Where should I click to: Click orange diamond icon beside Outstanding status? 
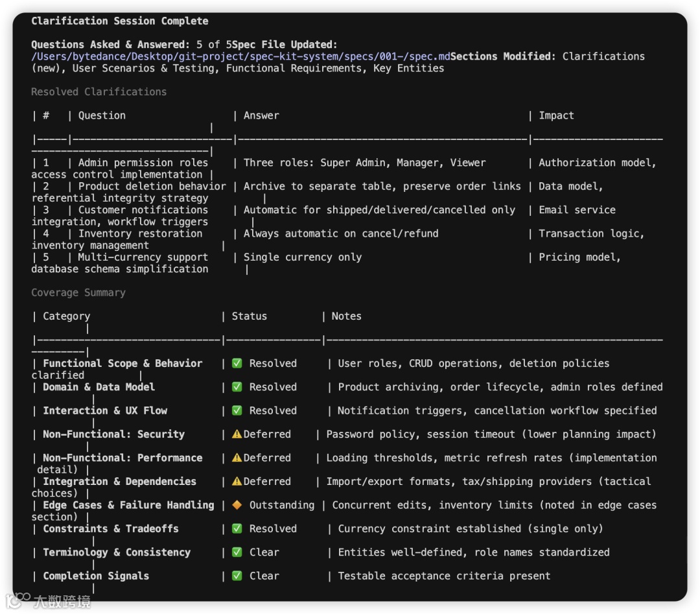point(237,505)
